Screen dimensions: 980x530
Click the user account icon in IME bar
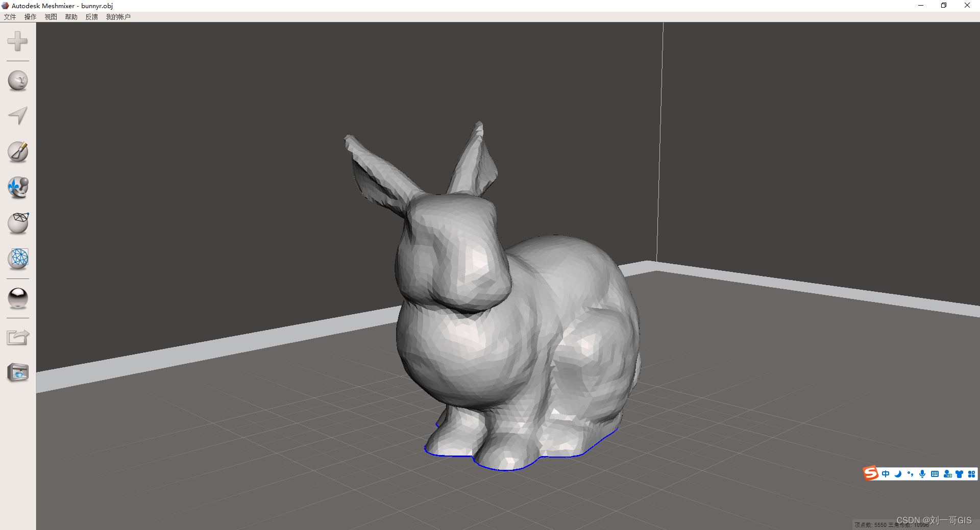click(x=947, y=474)
